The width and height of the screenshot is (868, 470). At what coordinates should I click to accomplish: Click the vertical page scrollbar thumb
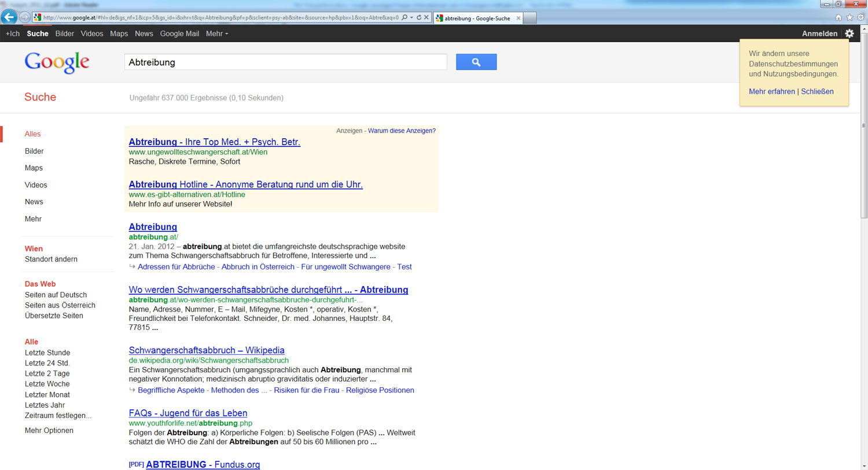click(864, 125)
